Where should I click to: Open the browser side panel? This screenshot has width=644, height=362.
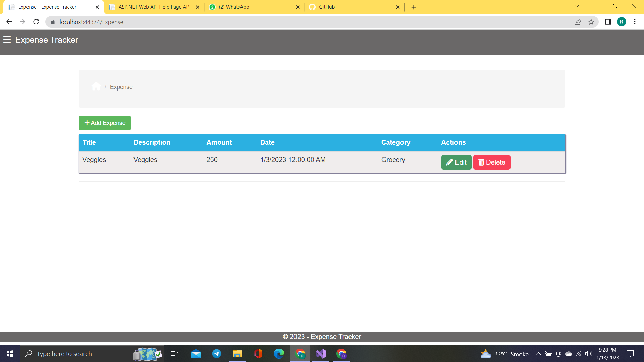(607, 22)
